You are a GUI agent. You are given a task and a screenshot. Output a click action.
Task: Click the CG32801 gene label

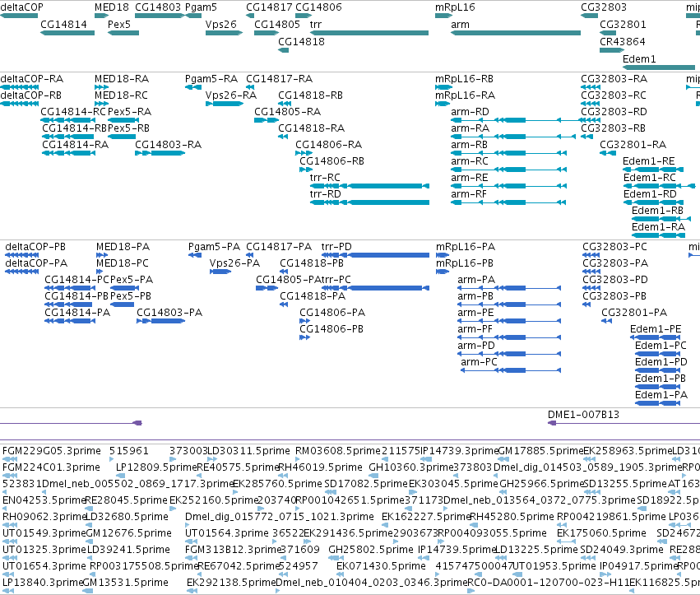tap(623, 24)
